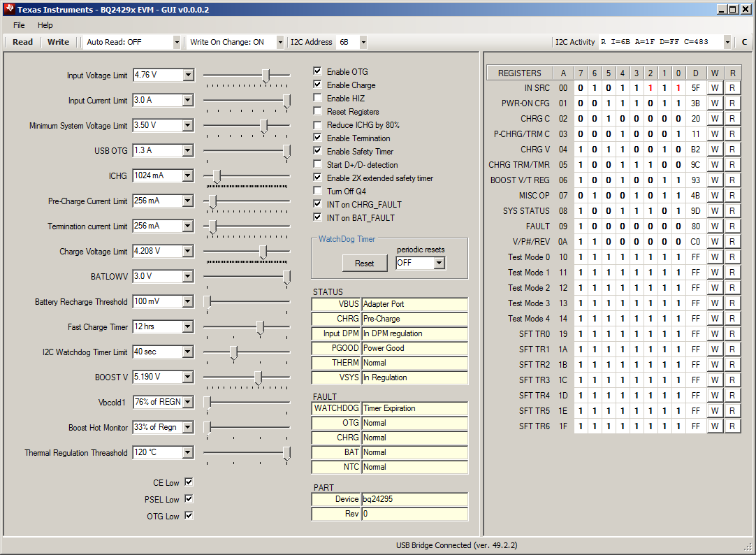Click the Reset watchdog timer button

tap(365, 264)
